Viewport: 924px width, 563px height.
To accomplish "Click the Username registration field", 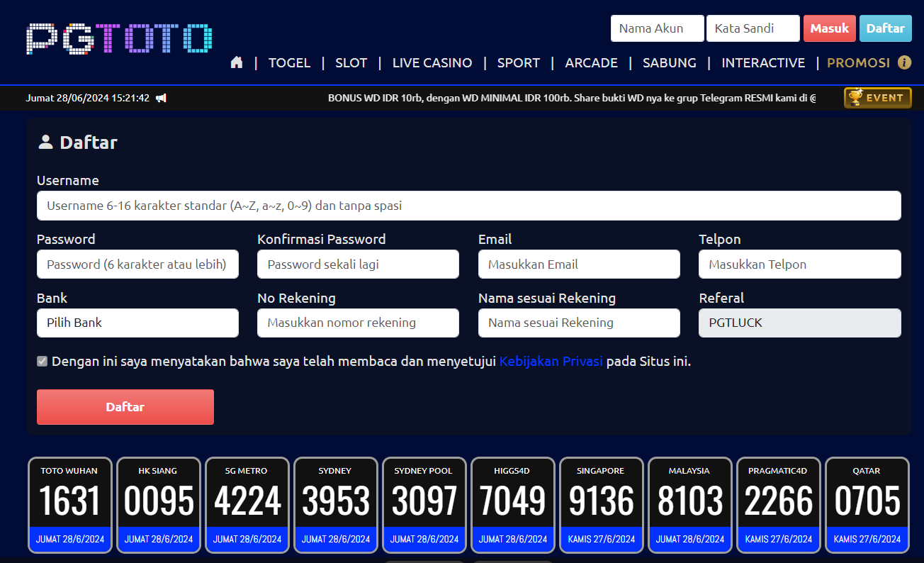I will 468,206.
